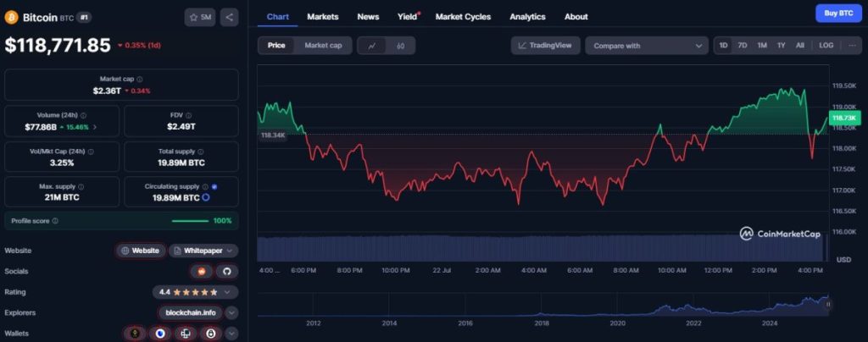
Task: Open the News tab
Action: point(368,17)
